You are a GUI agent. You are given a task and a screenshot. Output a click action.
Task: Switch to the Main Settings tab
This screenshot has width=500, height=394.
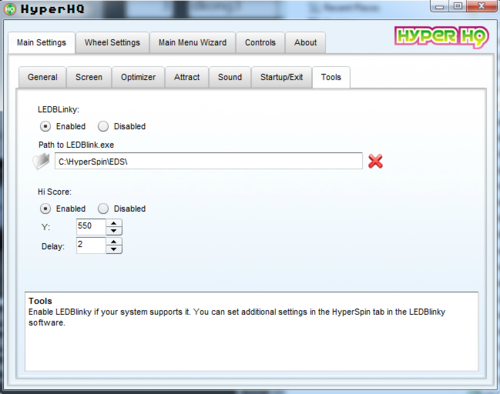point(42,43)
